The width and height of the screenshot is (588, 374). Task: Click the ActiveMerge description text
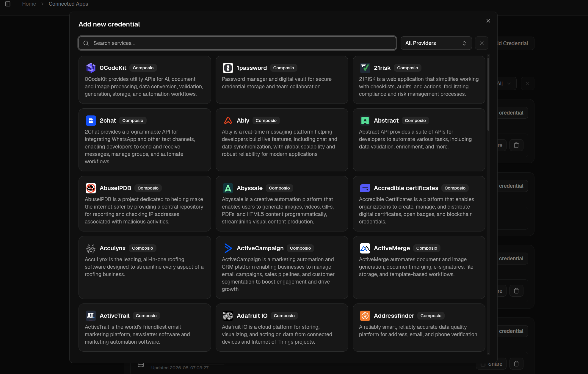(416, 267)
